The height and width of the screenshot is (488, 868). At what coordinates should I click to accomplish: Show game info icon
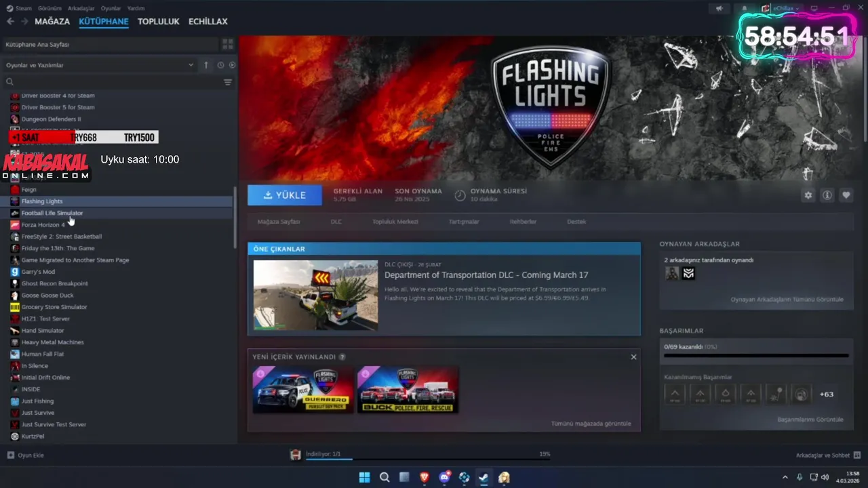(827, 195)
